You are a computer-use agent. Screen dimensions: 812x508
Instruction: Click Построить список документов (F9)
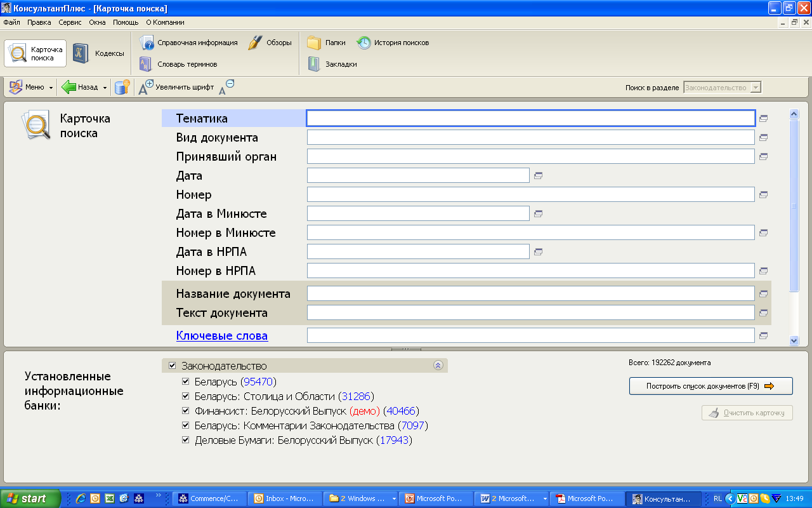tap(711, 386)
